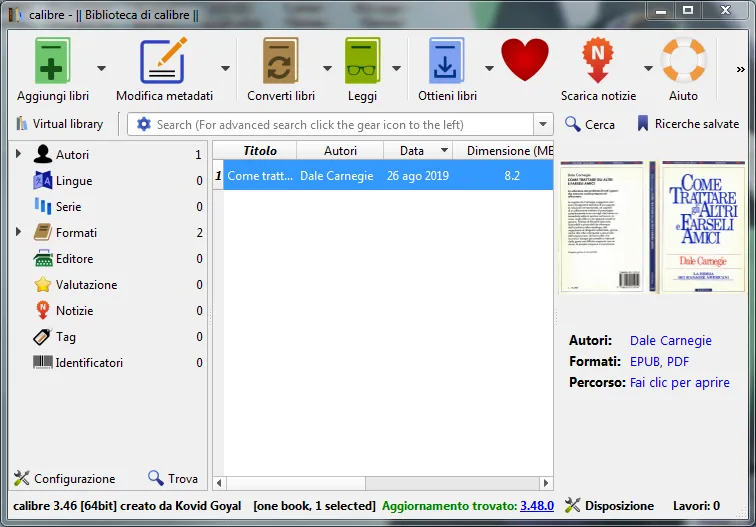Click the Converti libri icon
This screenshot has width=756, height=527.
[280, 61]
